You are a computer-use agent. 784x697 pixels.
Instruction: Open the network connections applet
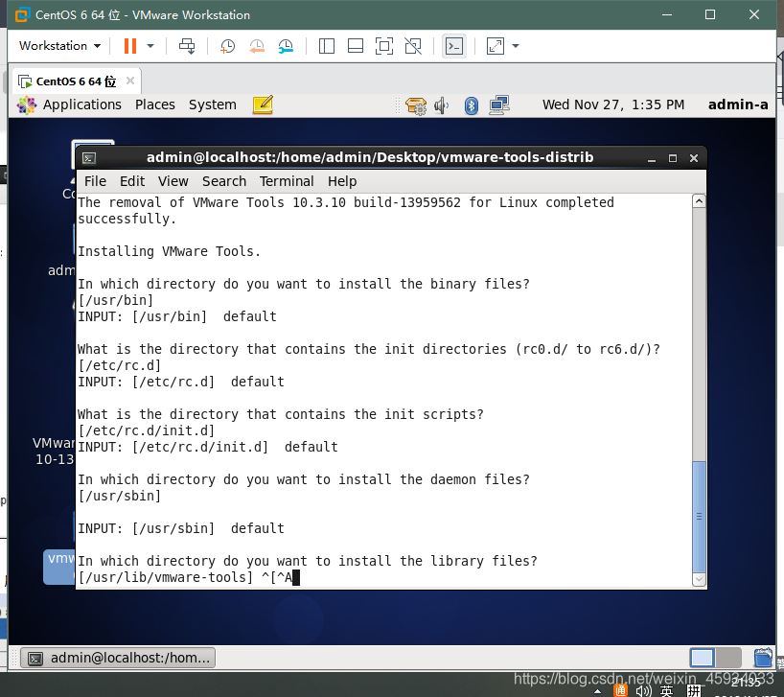[499, 105]
